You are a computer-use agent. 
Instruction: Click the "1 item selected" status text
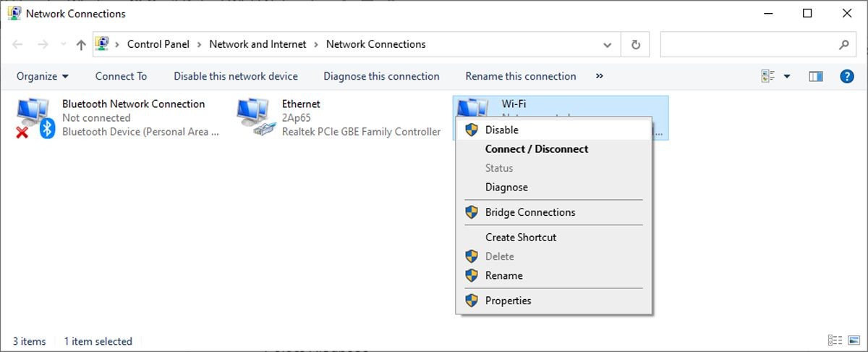98,341
